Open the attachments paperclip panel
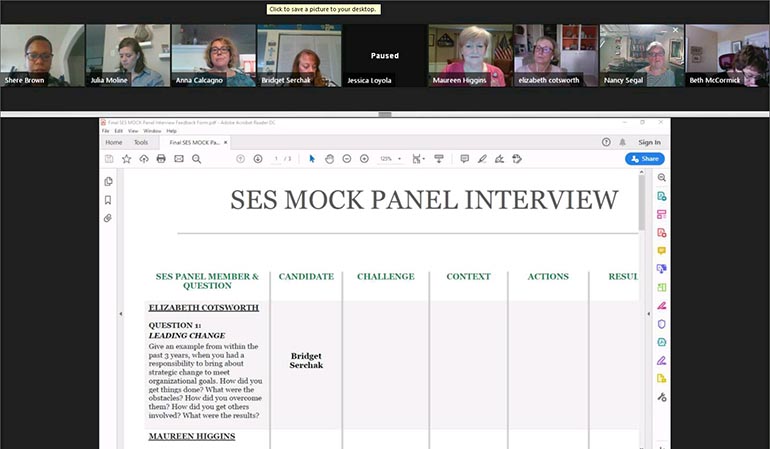The height and width of the screenshot is (449, 770). 108,218
